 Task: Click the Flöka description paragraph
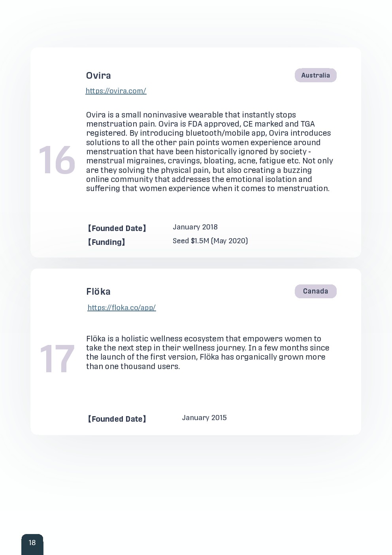coord(207,352)
